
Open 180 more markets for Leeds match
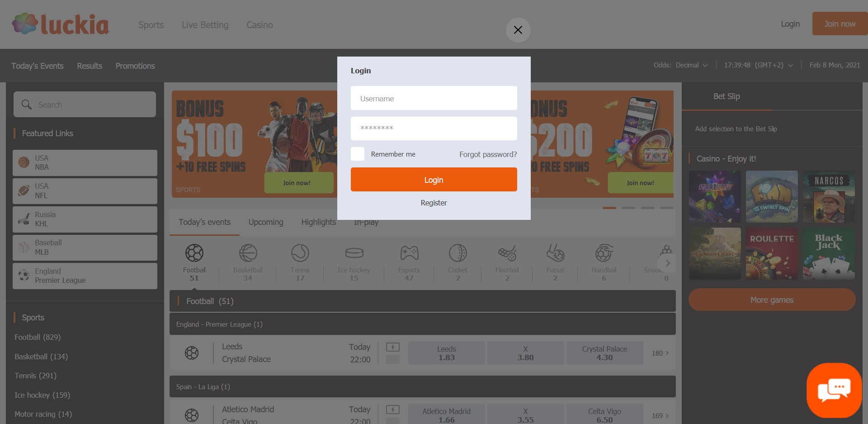click(660, 353)
